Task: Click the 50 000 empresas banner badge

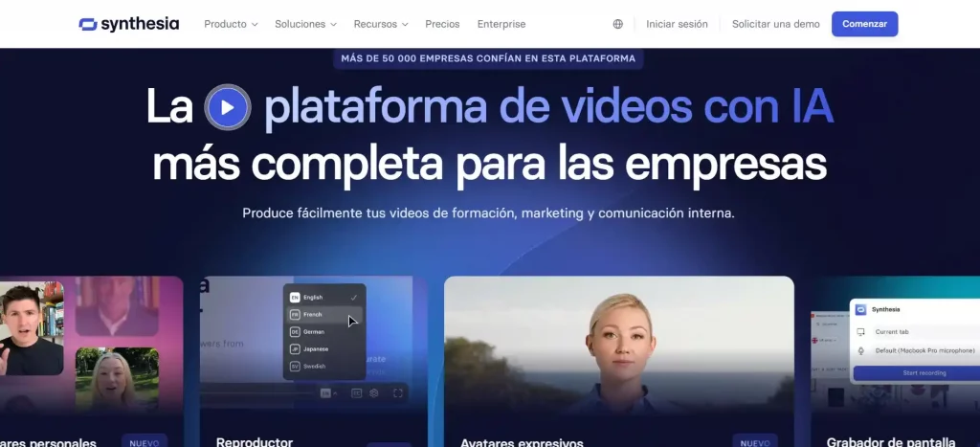Action: (x=488, y=58)
